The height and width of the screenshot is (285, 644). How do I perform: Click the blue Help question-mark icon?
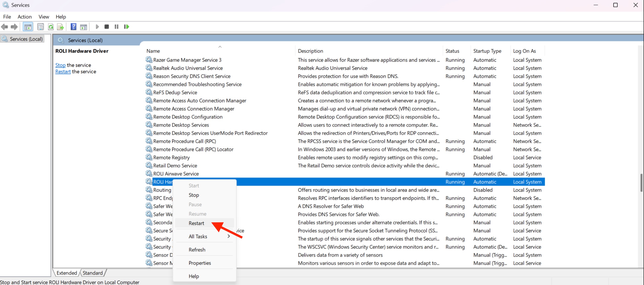click(73, 27)
